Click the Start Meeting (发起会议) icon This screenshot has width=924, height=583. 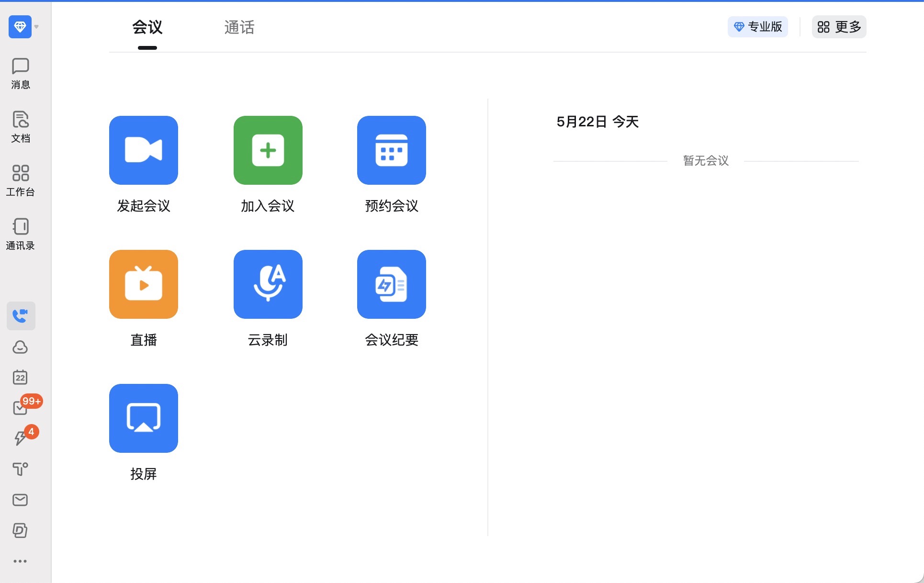(x=143, y=150)
